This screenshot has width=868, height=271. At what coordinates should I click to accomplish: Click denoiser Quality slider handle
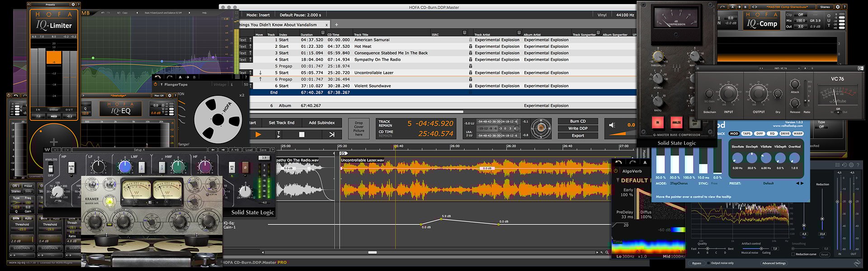click(x=708, y=249)
